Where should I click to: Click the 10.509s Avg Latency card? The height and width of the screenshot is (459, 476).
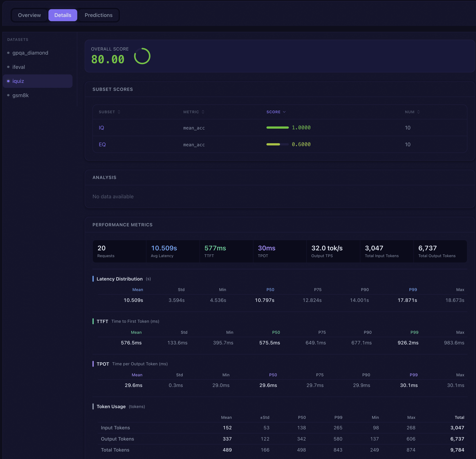click(173, 251)
